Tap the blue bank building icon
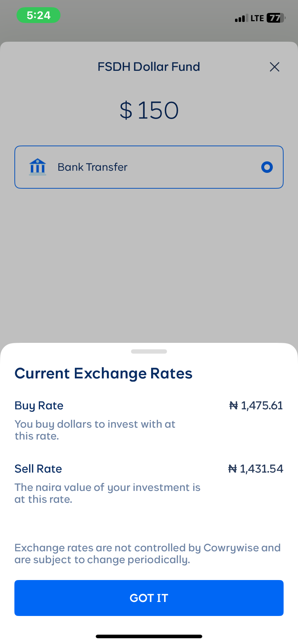298x644 pixels. point(37,167)
